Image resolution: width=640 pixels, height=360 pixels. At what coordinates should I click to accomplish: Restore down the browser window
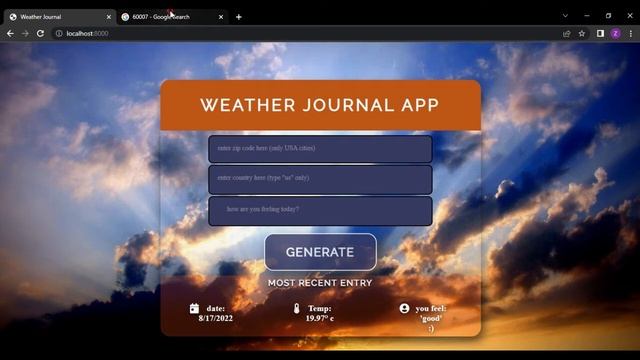click(x=609, y=16)
